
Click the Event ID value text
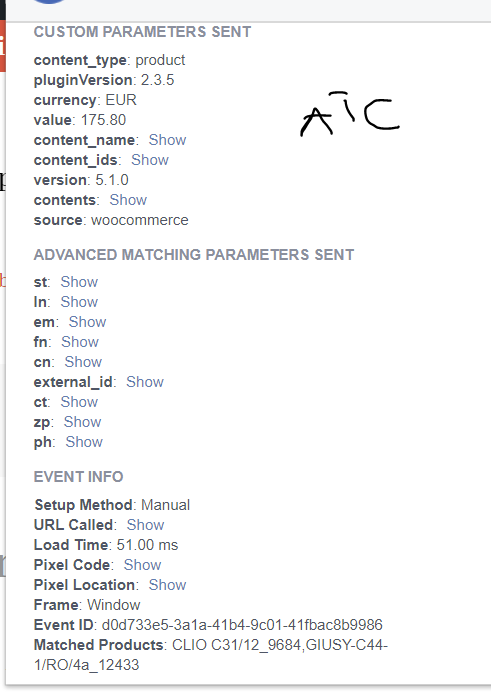point(242,625)
